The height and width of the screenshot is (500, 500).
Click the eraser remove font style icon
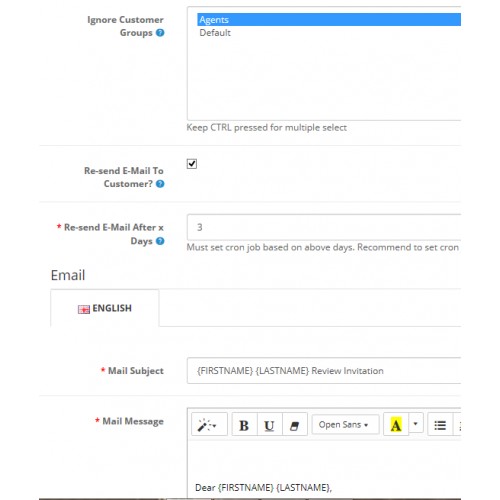[294, 424]
